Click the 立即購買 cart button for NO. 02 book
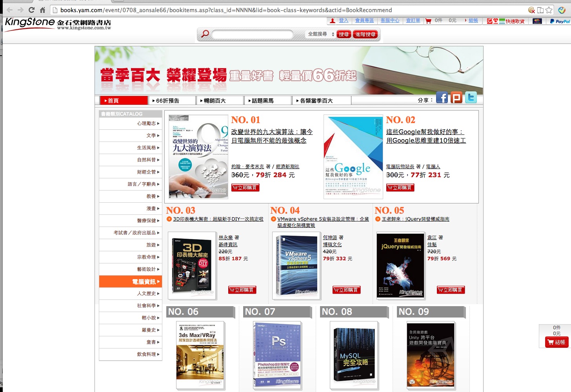This screenshot has width=571, height=392. pyautogui.click(x=400, y=187)
